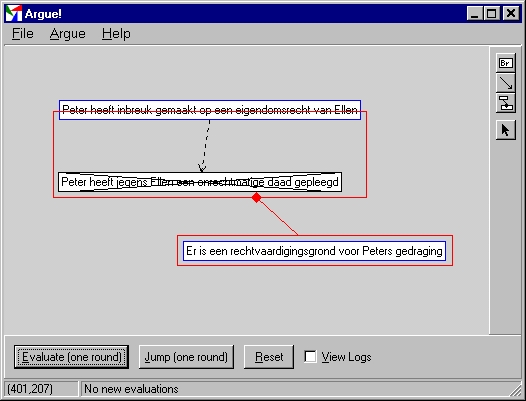This screenshot has height=401, width=526.
Task: Open the Help menu
Action: point(116,34)
